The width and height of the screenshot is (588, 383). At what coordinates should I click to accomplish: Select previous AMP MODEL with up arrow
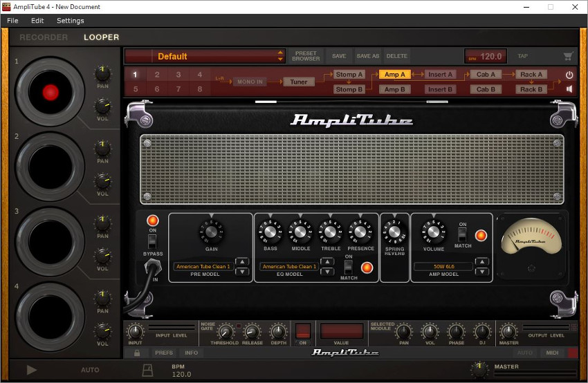[482, 261]
